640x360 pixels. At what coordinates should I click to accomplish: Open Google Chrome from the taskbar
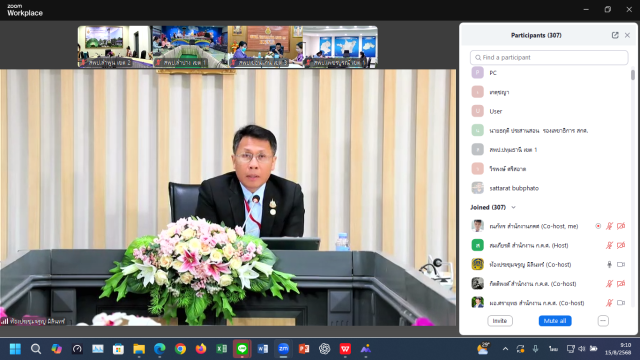click(x=180, y=349)
